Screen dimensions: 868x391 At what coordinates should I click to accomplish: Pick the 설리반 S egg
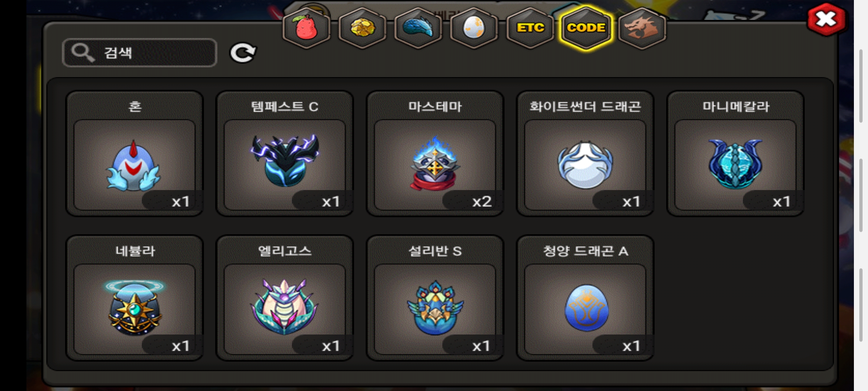point(435,298)
